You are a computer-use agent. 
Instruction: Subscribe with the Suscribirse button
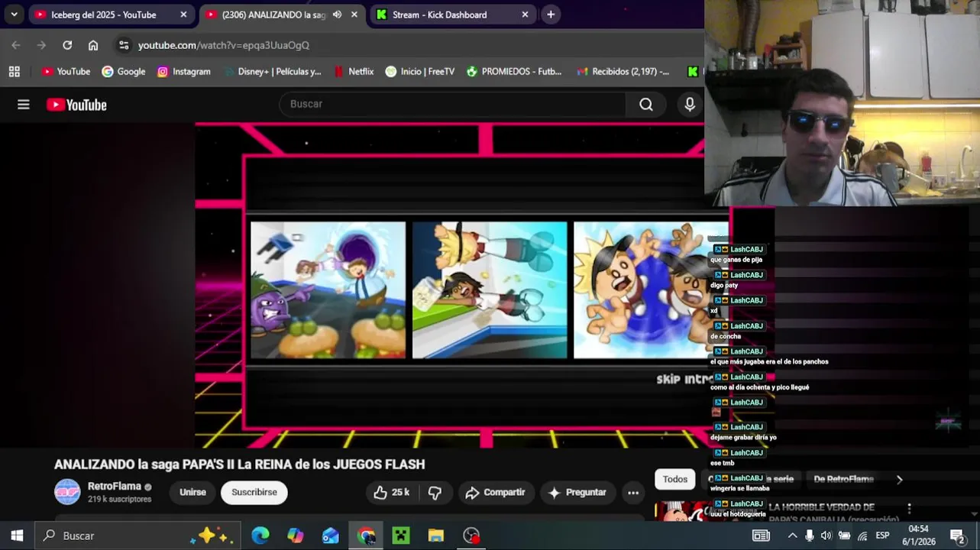point(254,493)
